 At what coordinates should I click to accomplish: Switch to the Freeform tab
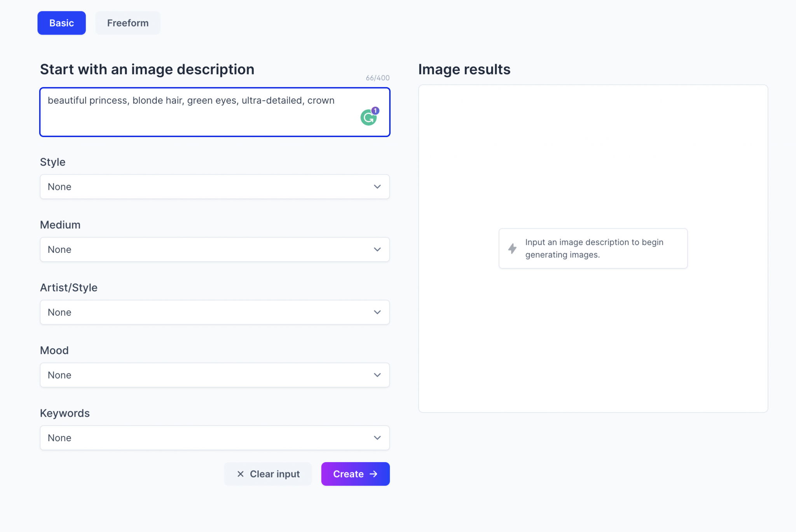[x=127, y=23]
